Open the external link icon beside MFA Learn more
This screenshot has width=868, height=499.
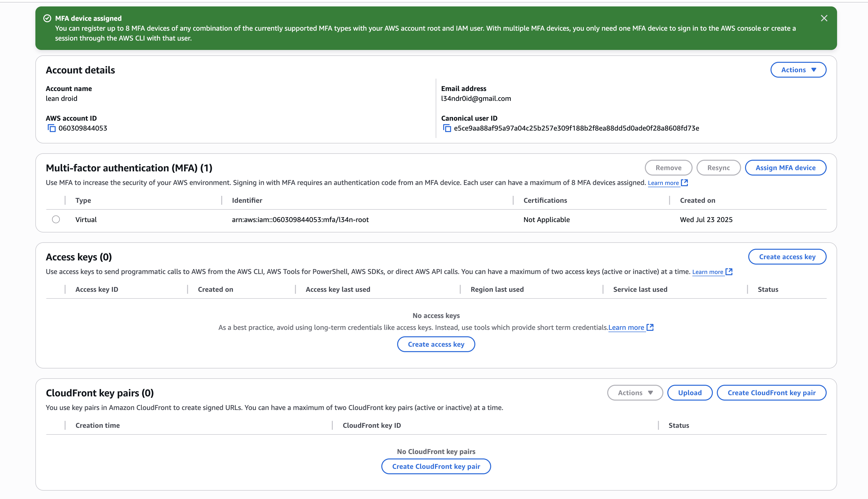tap(684, 183)
